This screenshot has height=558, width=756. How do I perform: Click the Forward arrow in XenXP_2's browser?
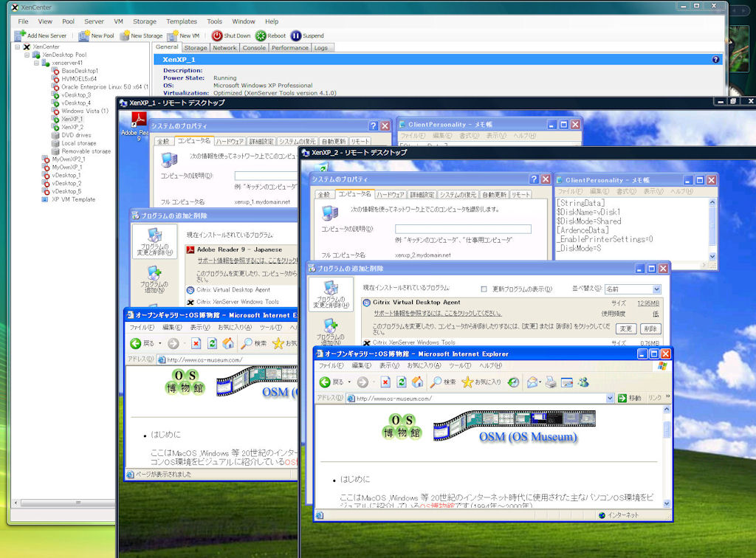coord(362,382)
